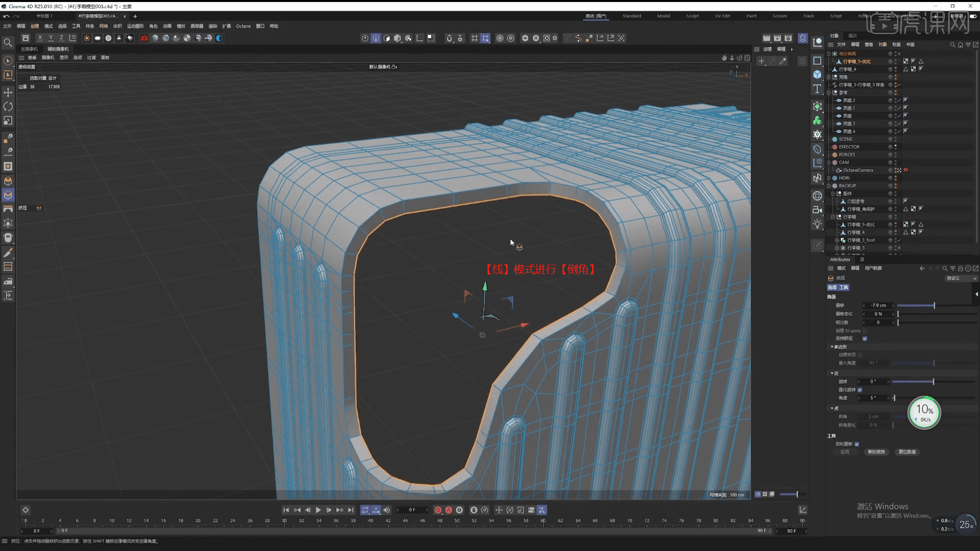Click the 偏移 value field -7.9 cm
This screenshot has width=980, height=551.
[878, 306]
